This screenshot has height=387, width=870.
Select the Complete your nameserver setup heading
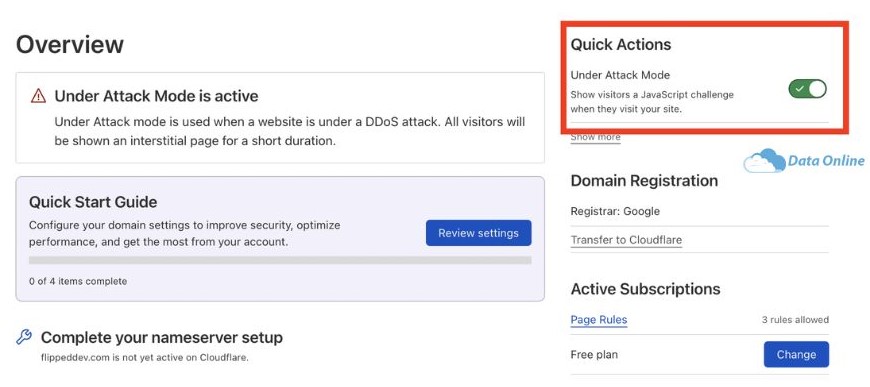click(162, 337)
